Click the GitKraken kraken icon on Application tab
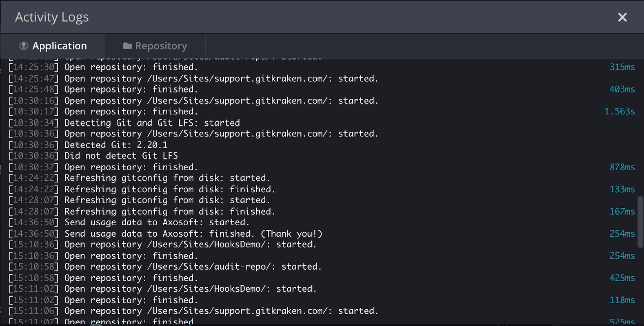Screen dimensions: 644x326 (x=24, y=46)
